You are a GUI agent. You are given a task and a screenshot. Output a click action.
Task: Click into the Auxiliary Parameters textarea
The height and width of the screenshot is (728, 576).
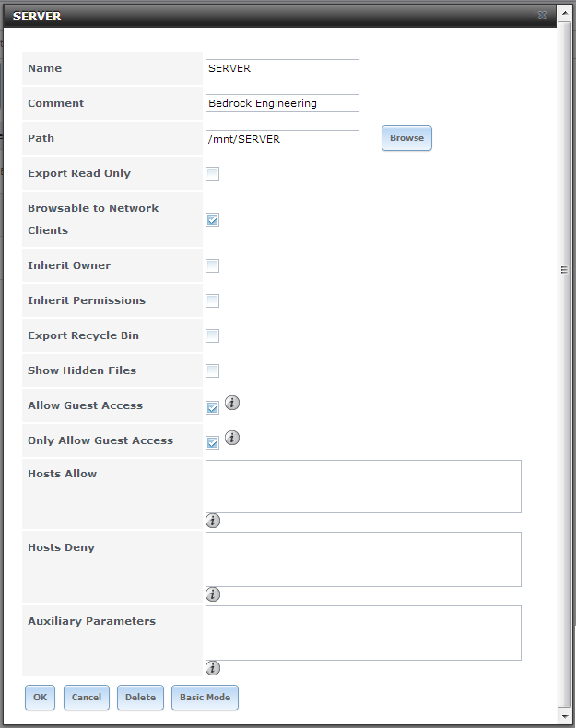pyautogui.click(x=363, y=633)
